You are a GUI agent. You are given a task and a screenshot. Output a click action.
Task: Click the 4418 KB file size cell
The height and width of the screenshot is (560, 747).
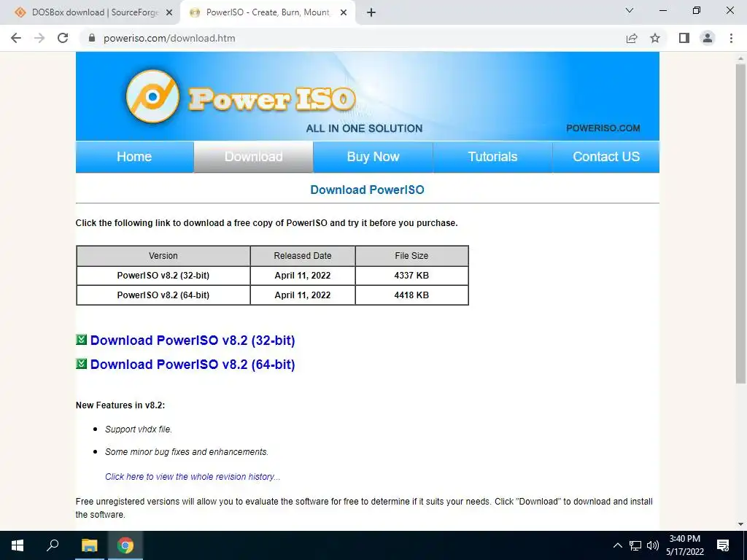coord(411,295)
